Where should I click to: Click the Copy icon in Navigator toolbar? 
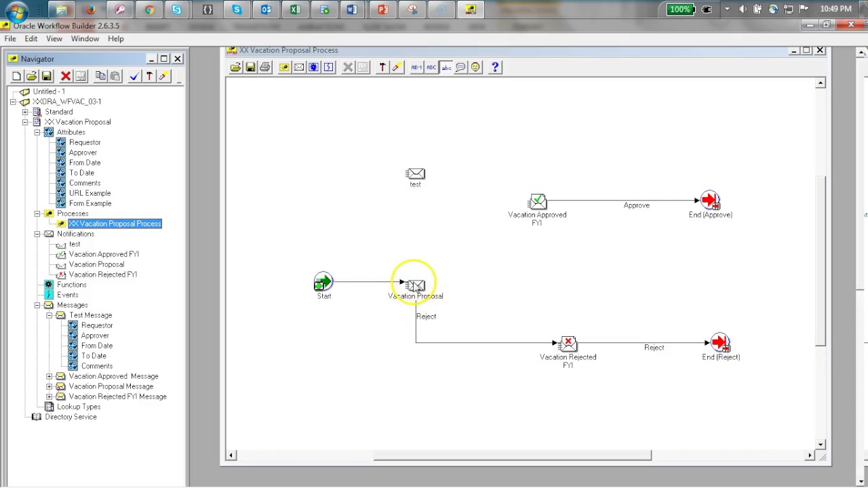pos(100,77)
